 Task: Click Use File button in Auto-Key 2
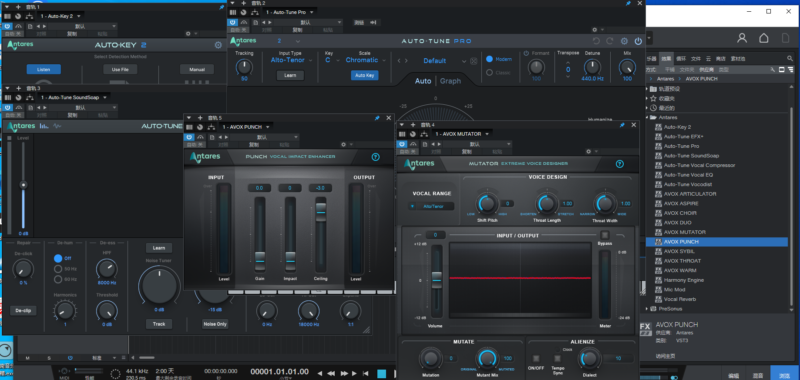(120, 69)
